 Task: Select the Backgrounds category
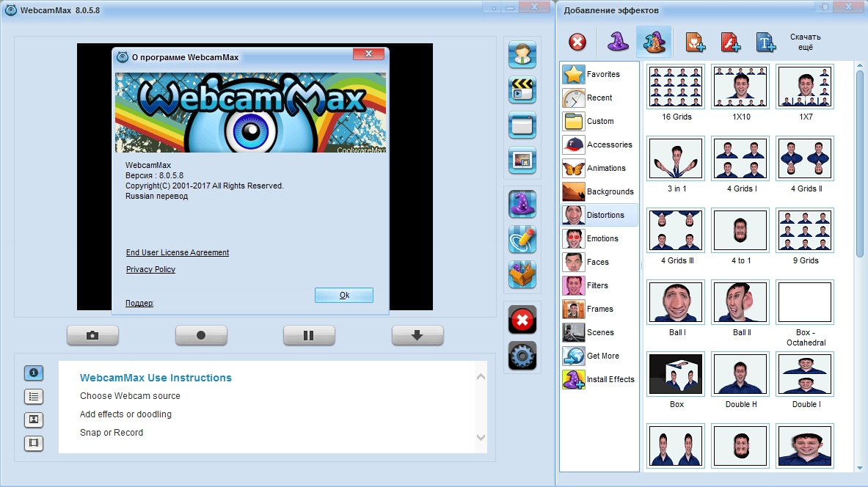tap(599, 191)
